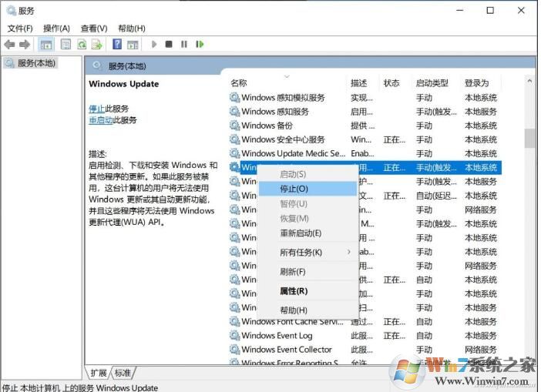This screenshot has width=541, height=392.
Task: Select the Windows 感知模拟服务 row
Action: 364,98
